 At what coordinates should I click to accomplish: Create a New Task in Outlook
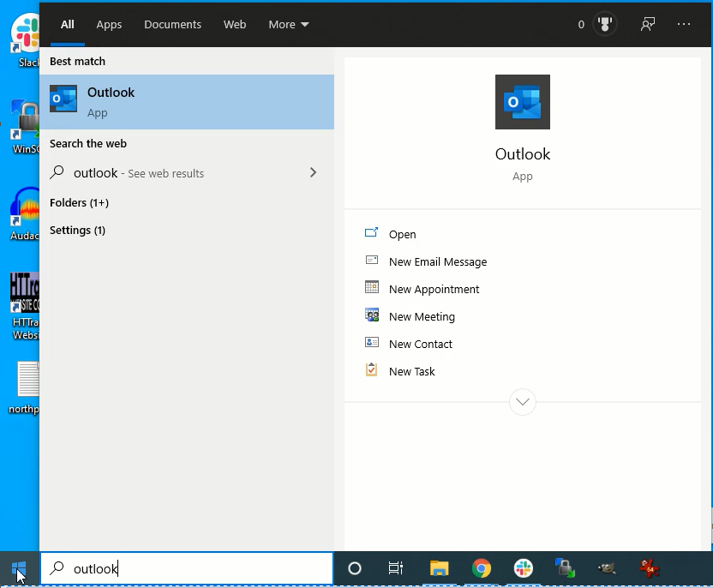(x=411, y=371)
